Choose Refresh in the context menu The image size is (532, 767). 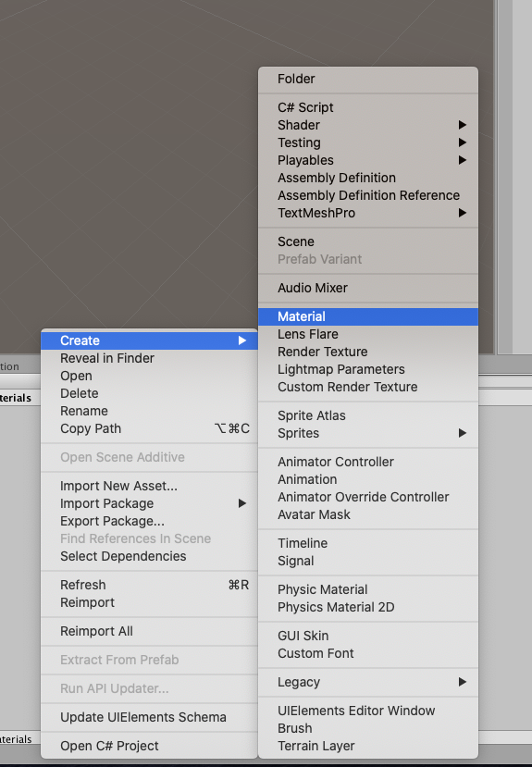pos(149,585)
